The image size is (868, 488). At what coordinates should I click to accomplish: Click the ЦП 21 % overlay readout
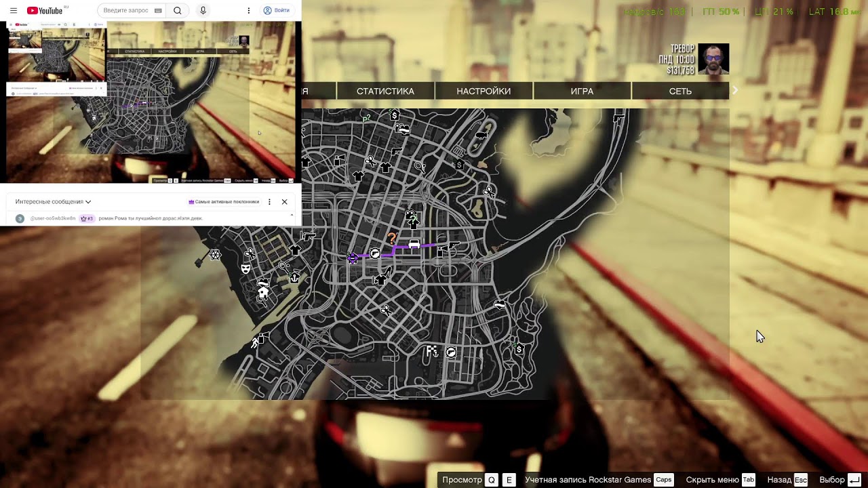coord(773,12)
